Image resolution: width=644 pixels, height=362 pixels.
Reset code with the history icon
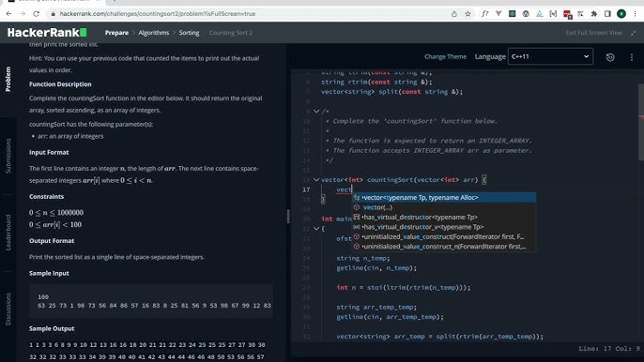click(x=610, y=57)
